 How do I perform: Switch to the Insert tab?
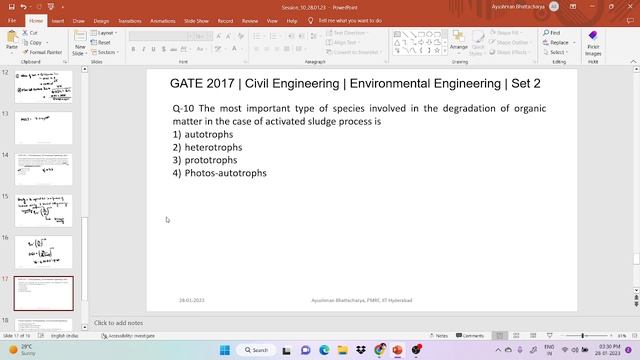tap(58, 20)
